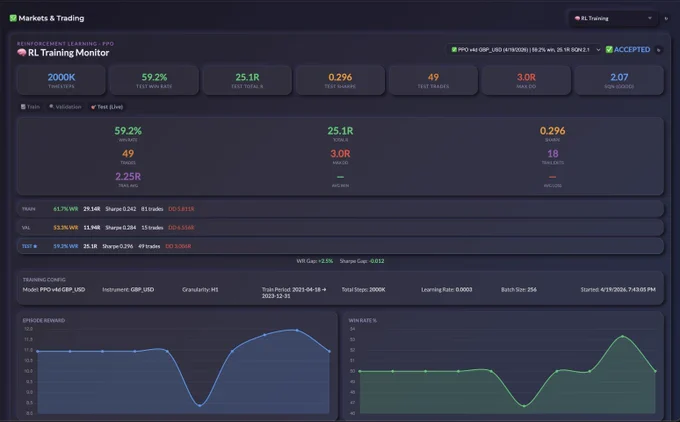Image resolution: width=680 pixels, height=422 pixels.
Task: Click the Episode Reward chart title
Action: (x=44, y=321)
